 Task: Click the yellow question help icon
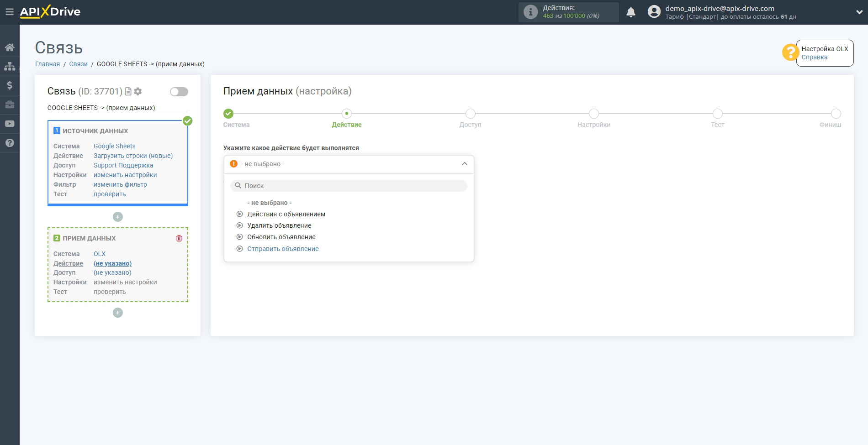[790, 52]
